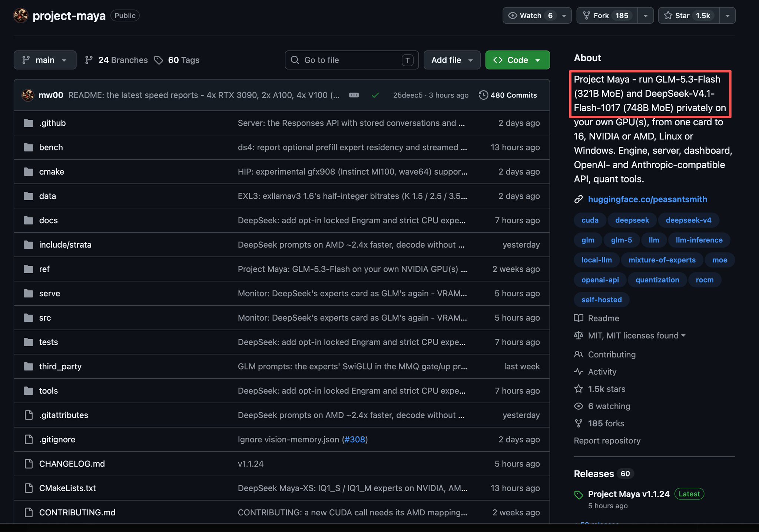Click the license scale icon
This screenshot has height=532, width=759.
[x=579, y=336]
